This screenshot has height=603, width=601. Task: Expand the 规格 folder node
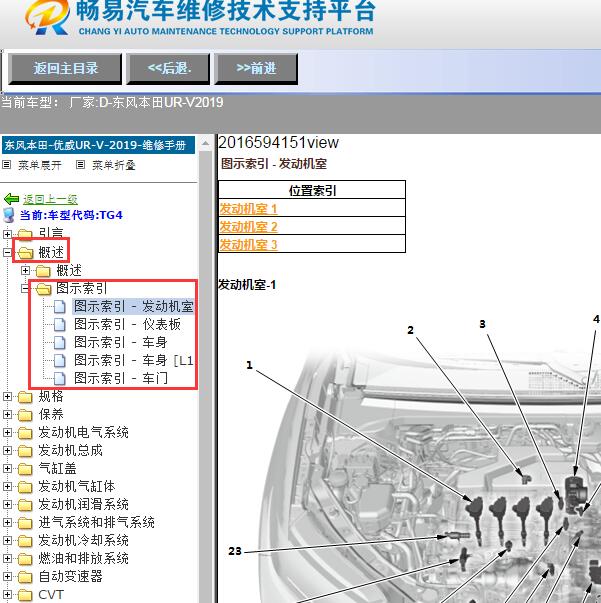pyautogui.click(x=7, y=396)
